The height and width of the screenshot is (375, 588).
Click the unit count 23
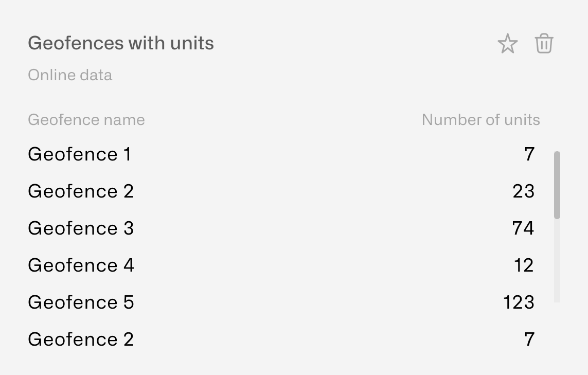pos(524,191)
